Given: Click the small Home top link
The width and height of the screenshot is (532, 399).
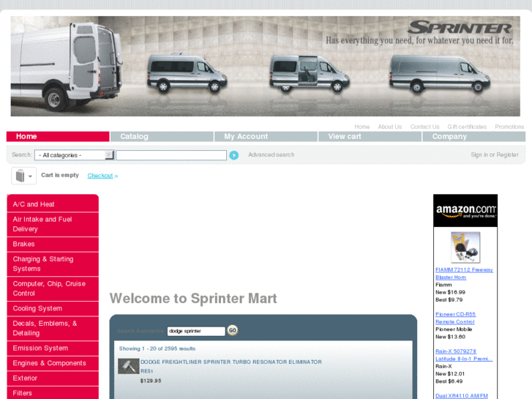Looking at the screenshot, I should 362,127.
